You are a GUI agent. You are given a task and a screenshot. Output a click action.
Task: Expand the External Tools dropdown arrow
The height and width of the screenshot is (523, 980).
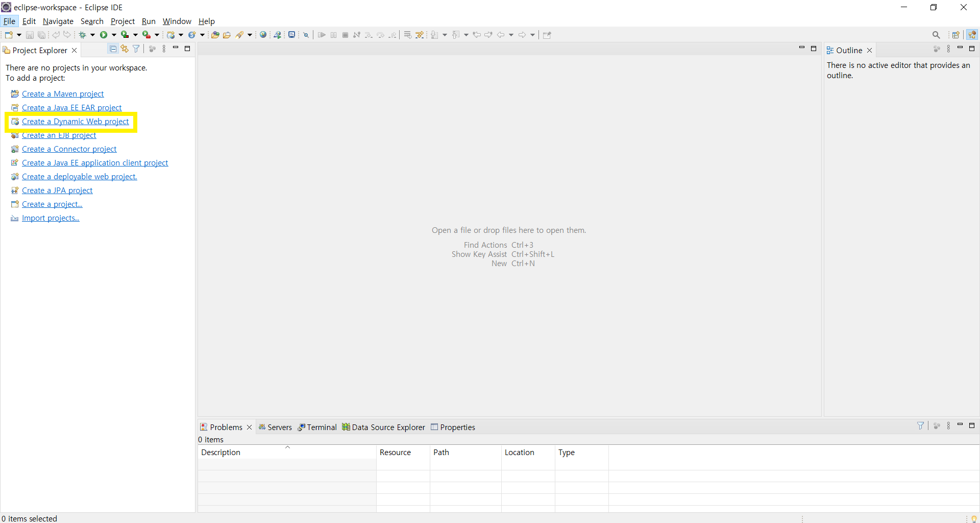(157, 35)
